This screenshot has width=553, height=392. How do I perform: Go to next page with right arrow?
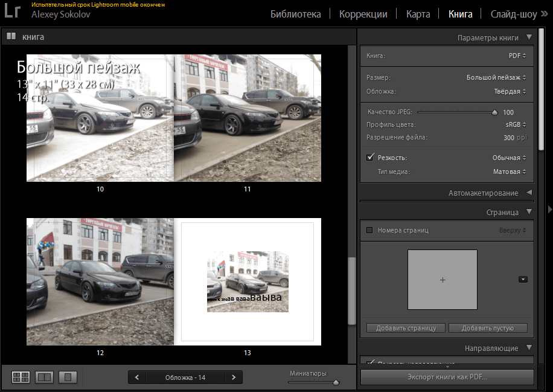pyautogui.click(x=234, y=377)
